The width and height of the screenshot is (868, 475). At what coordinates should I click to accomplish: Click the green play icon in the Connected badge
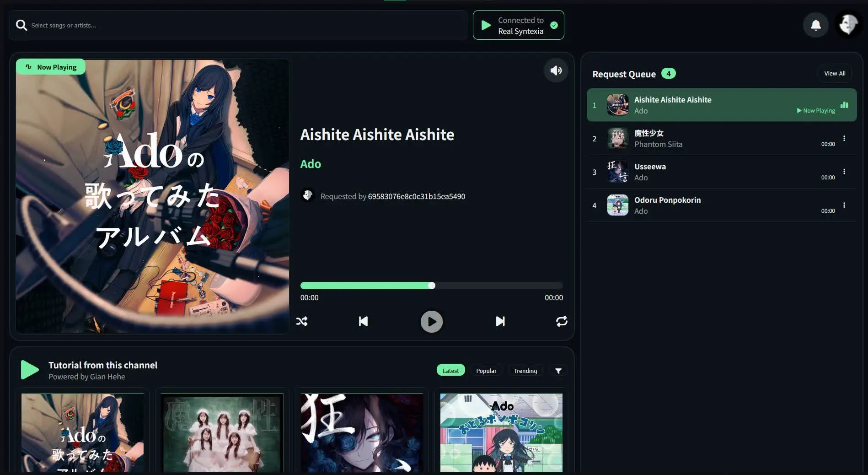pyautogui.click(x=486, y=25)
